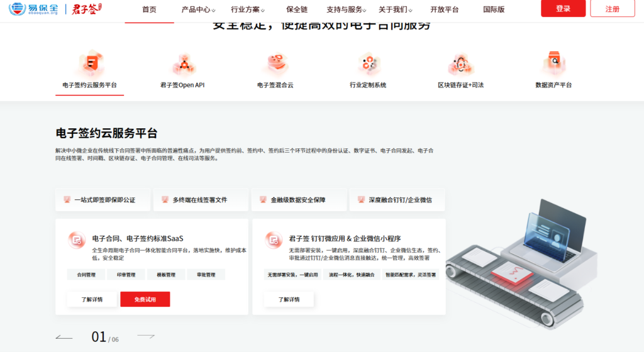Select the 行业定制系统 icon
This screenshot has height=352, width=644.
coord(369,63)
